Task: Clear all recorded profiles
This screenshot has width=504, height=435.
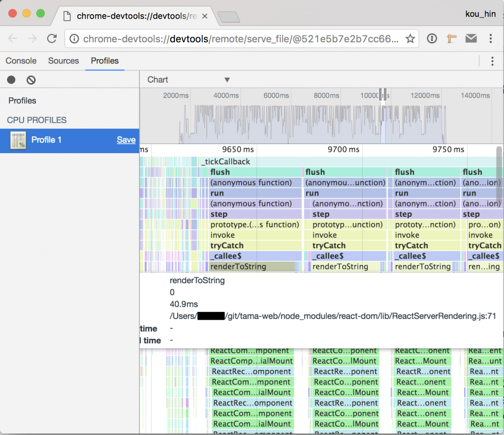Action: pos(31,79)
